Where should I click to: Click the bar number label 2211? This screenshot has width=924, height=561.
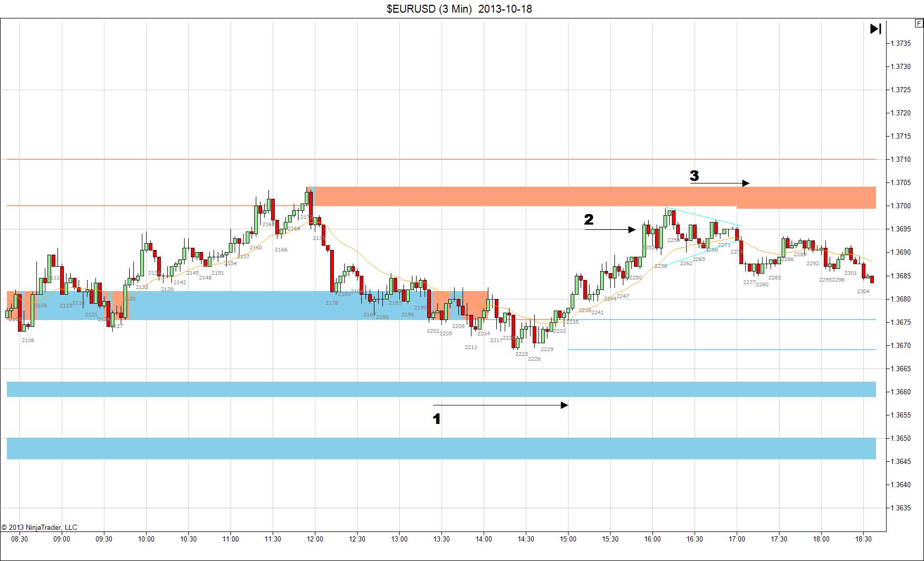click(471, 347)
